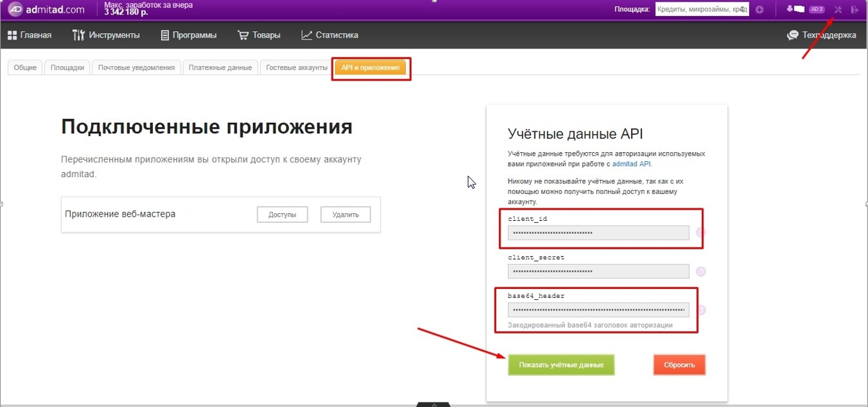Click the AD 2 badge
The height and width of the screenshot is (407, 868).
pyautogui.click(x=816, y=10)
